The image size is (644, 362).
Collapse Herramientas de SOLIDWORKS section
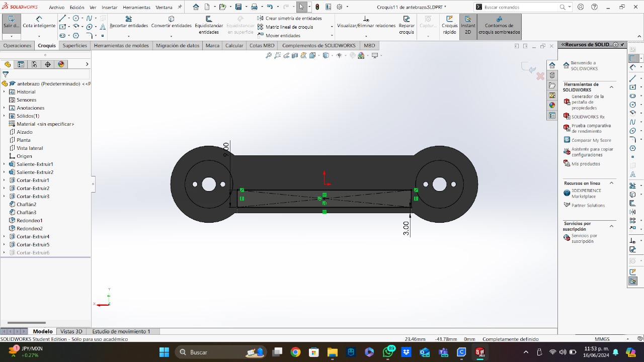(611, 87)
